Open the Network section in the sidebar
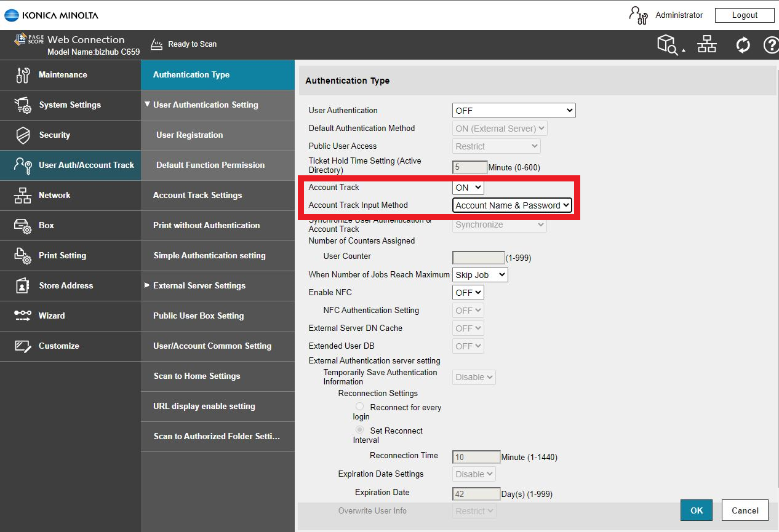Screen dimensions: 779x532 click(x=55, y=196)
